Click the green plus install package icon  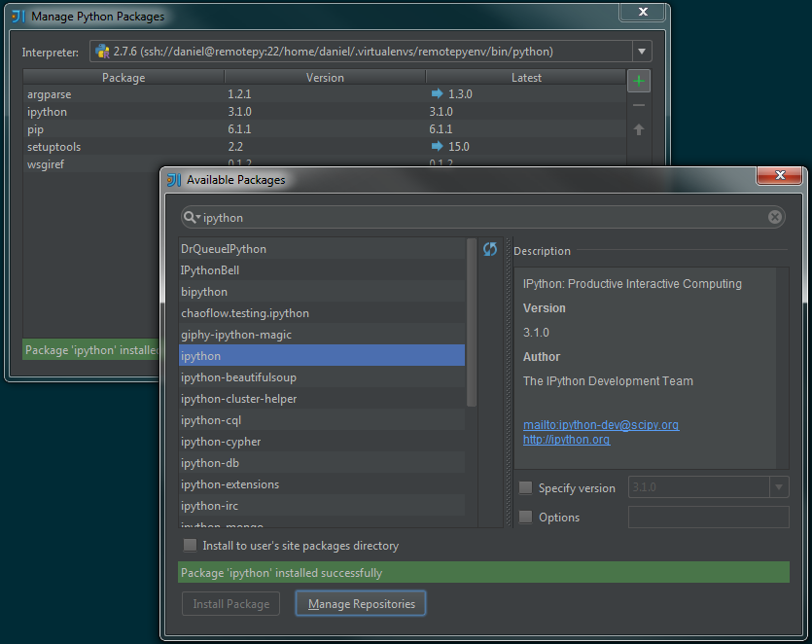point(639,81)
